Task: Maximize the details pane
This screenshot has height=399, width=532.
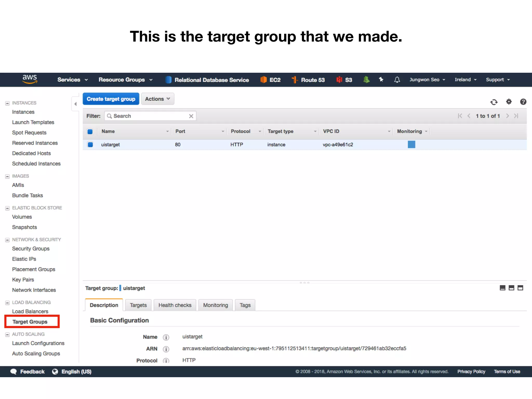Action: (x=520, y=288)
